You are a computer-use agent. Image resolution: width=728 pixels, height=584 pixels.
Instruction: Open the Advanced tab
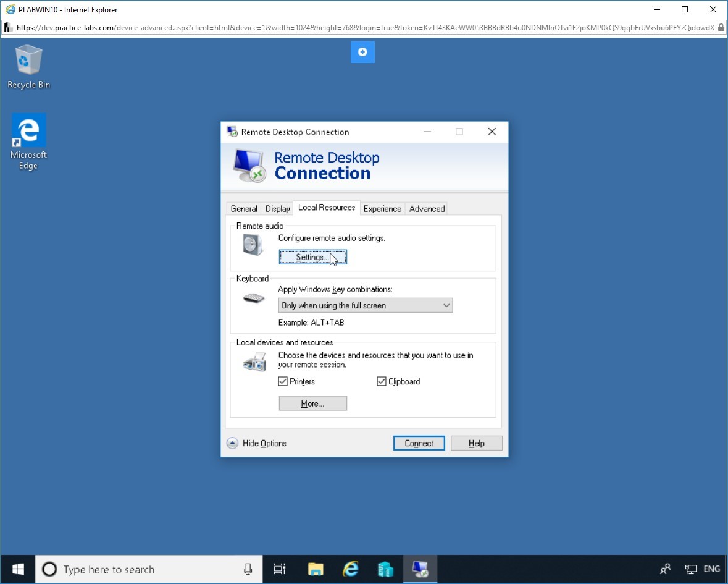click(x=427, y=209)
